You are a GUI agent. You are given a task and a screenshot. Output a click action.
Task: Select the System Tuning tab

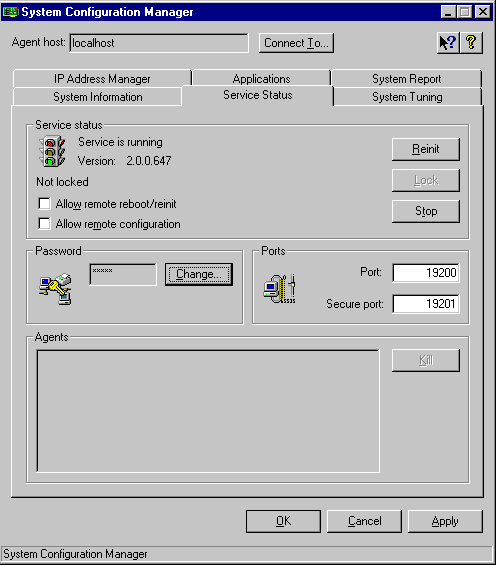(x=407, y=97)
